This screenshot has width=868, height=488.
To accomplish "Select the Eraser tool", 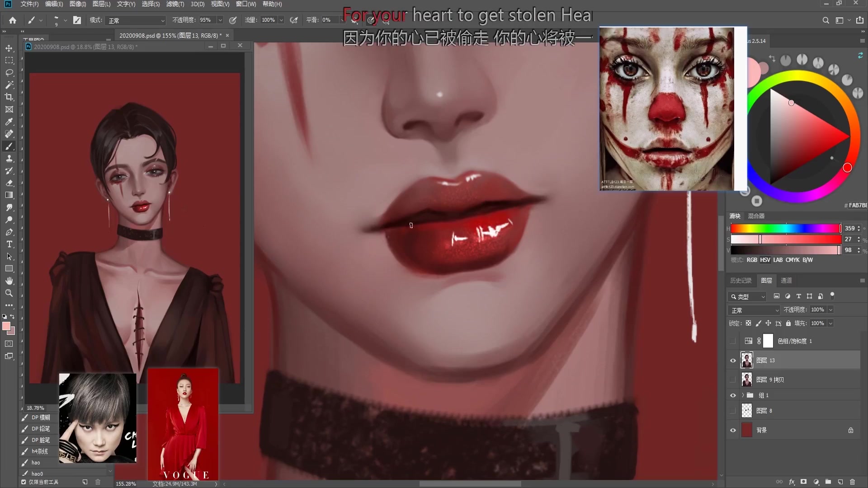I will 9,183.
